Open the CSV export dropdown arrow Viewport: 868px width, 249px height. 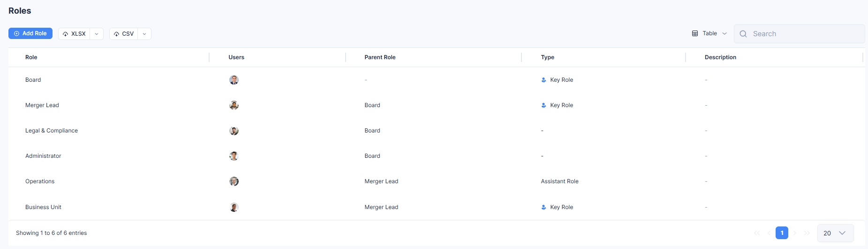pos(144,34)
